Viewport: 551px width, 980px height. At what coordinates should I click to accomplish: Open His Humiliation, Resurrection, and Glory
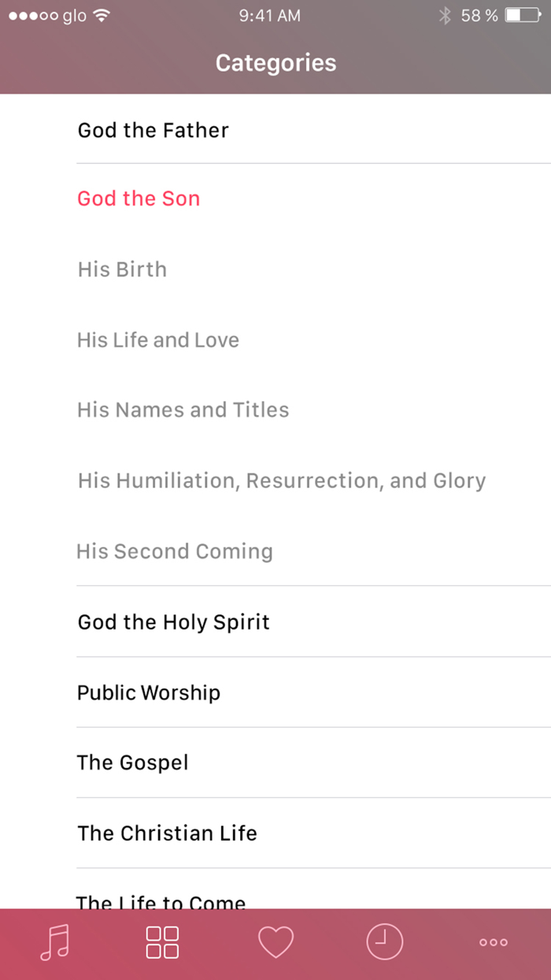click(x=281, y=481)
